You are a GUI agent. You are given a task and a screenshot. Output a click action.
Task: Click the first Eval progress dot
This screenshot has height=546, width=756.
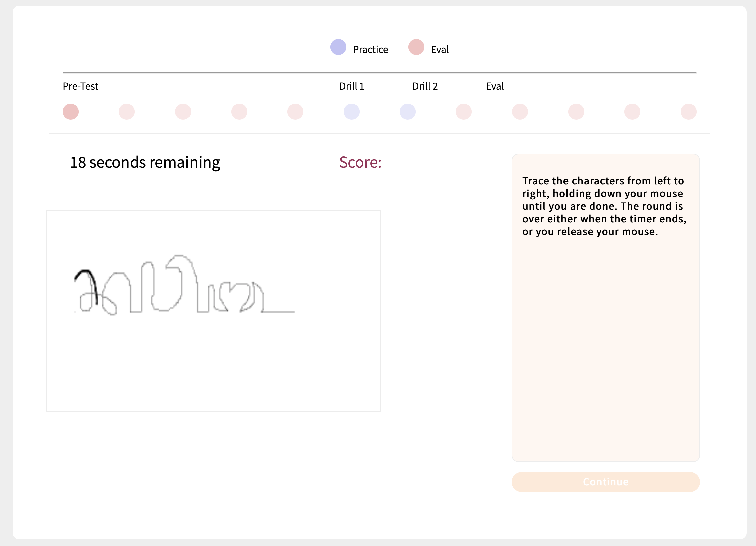464,112
